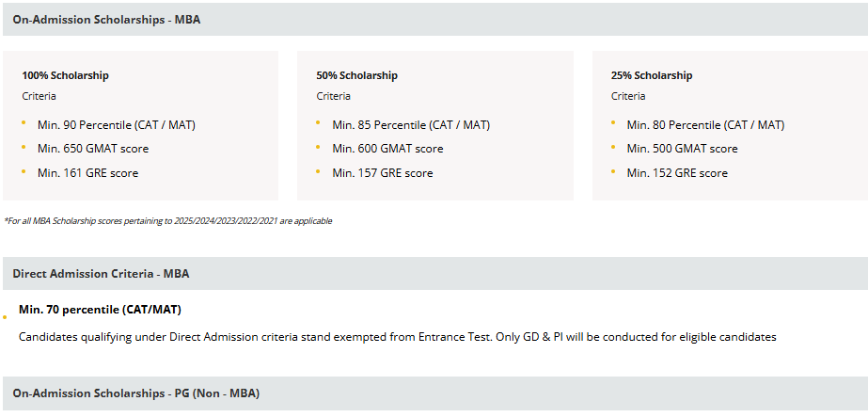Screen dimensions: 868x417
Task: Click Criteria label under 25% Scholarship
Action: pyautogui.click(x=628, y=96)
